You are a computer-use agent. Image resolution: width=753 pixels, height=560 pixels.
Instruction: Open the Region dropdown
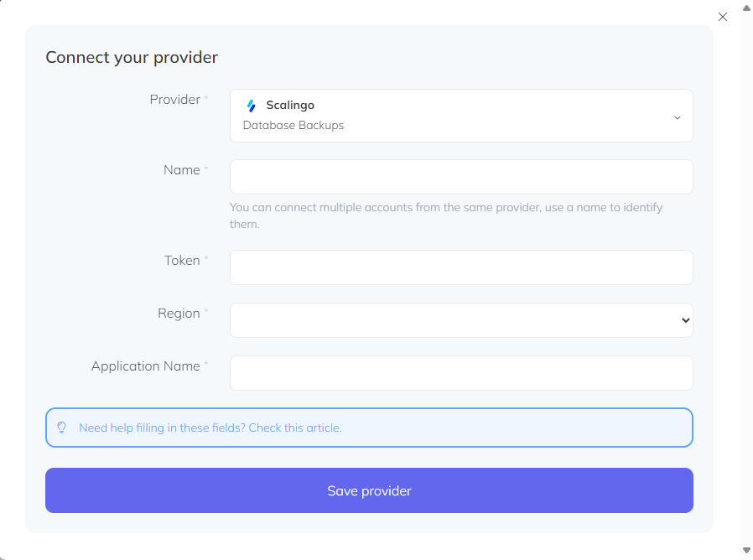tap(461, 319)
